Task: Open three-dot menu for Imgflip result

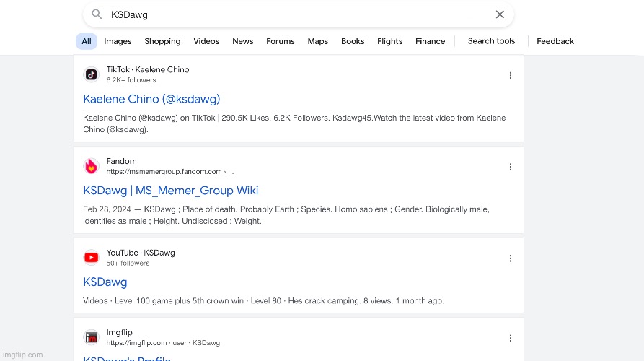Action: (x=511, y=338)
